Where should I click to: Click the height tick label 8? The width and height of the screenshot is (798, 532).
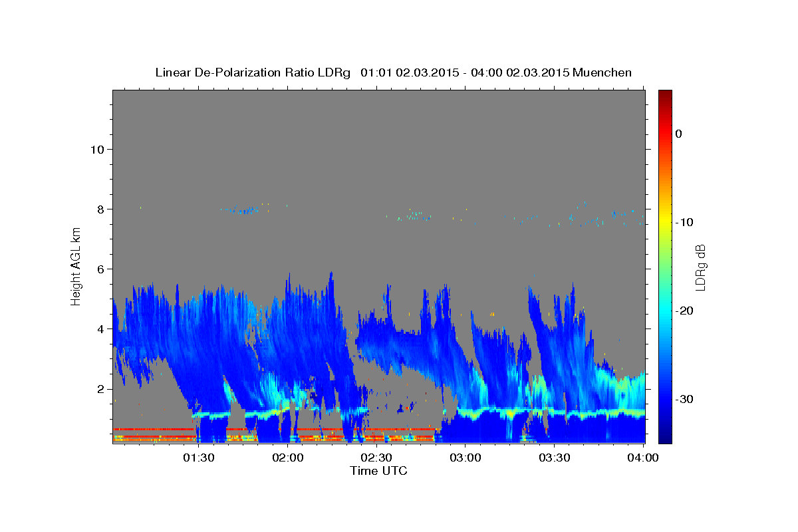[101, 209]
